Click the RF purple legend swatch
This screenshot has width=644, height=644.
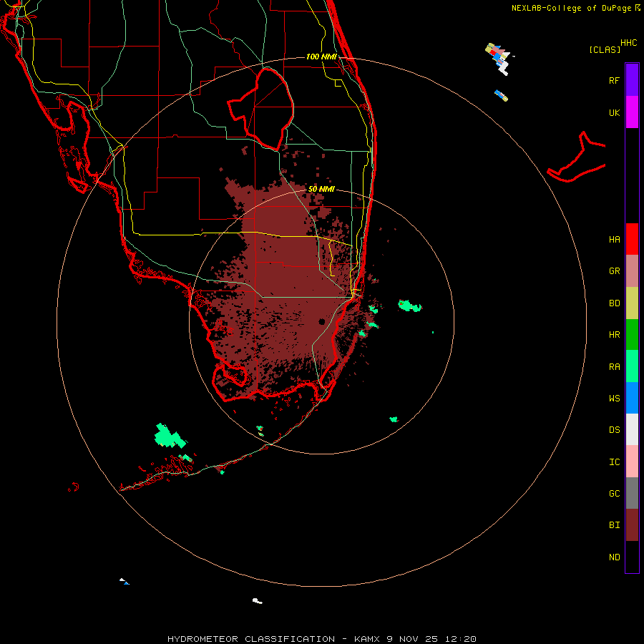tap(632, 80)
